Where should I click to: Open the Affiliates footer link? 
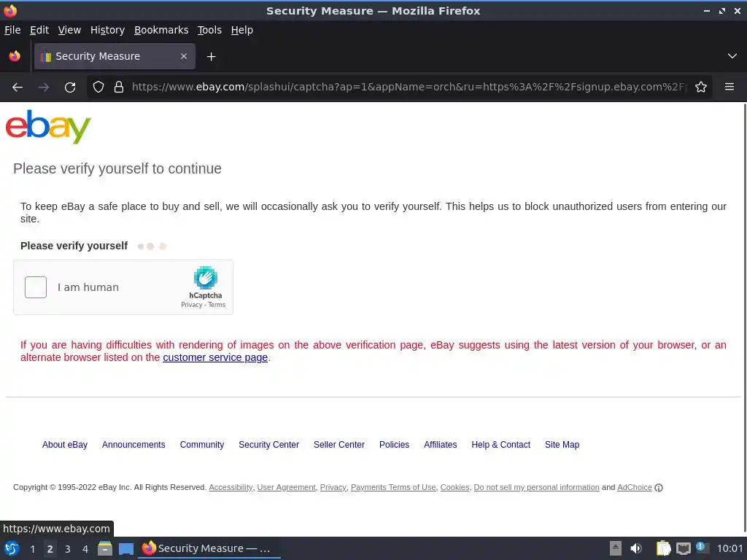440,445
